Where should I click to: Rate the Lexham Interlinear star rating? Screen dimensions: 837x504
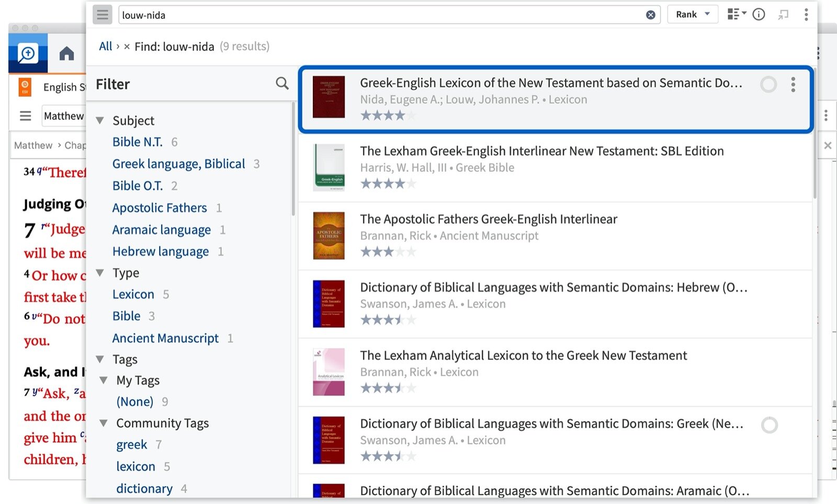tap(388, 184)
